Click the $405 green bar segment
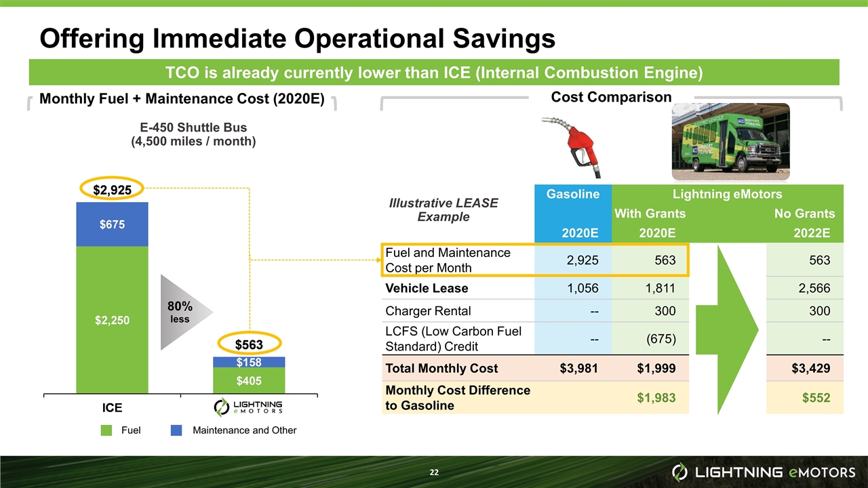The image size is (868, 488). [x=248, y=380]
